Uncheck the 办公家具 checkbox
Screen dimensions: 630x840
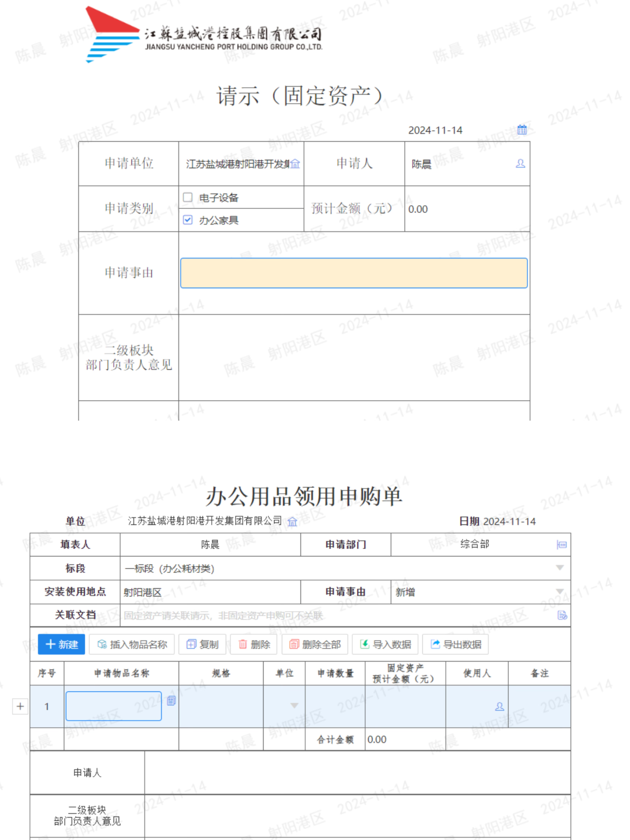(x=188, y=220)
